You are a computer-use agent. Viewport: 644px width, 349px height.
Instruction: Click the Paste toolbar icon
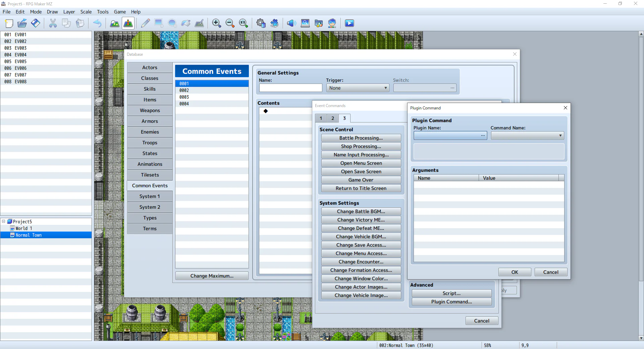click(x=80, y=23)
